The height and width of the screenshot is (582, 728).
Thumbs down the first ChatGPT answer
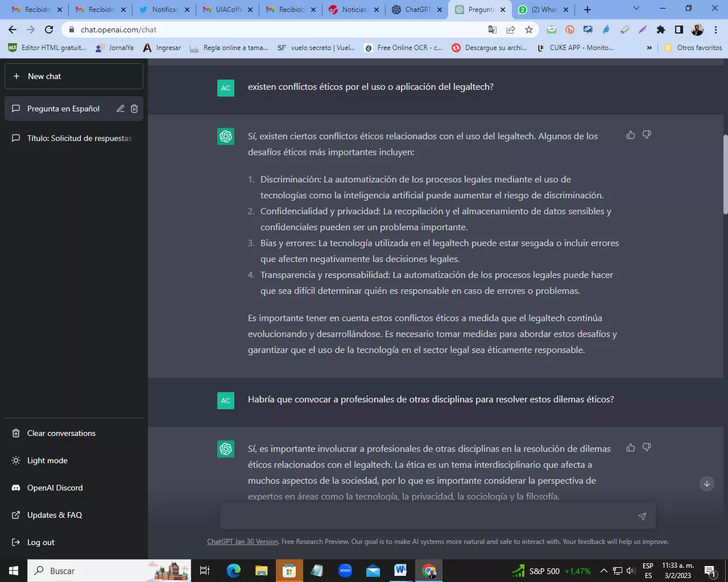[647, 135]
